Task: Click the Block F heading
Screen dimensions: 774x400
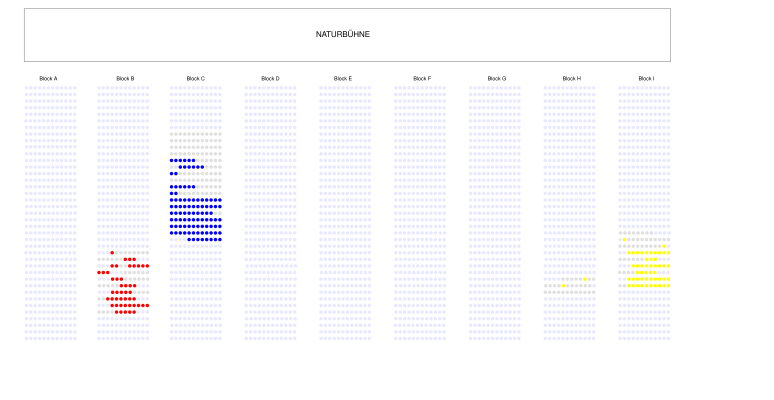Action: coord(422,78)
